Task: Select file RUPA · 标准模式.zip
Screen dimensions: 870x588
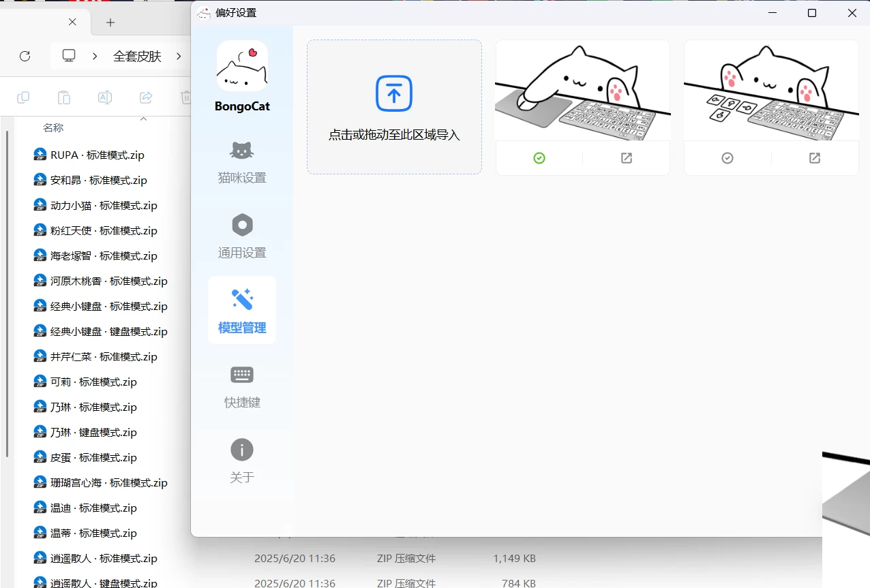Action: [x=97, y=155]
